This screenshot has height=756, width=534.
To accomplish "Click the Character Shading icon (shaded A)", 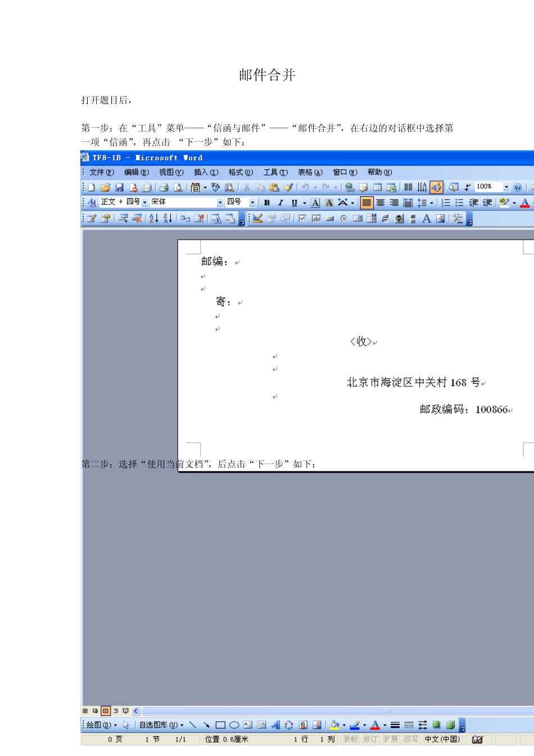I will [x=329, y=202].
